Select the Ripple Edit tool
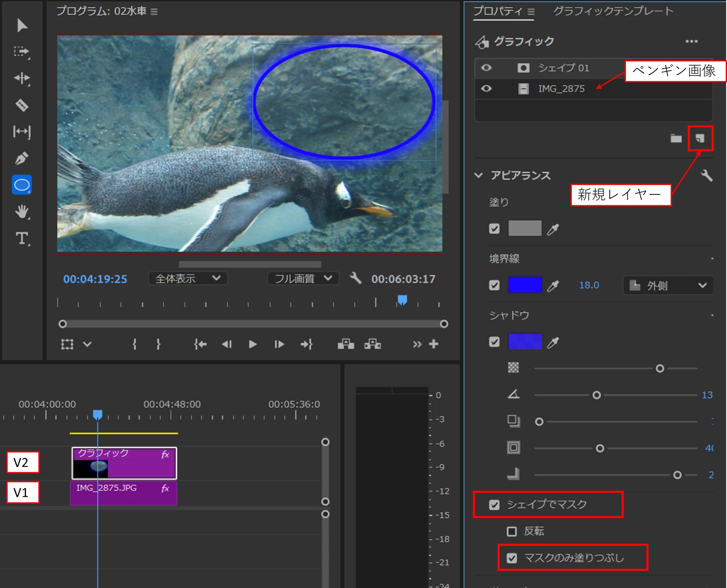Image resolution: width=727 pixels, height=588 pixels. click(22, 78)
